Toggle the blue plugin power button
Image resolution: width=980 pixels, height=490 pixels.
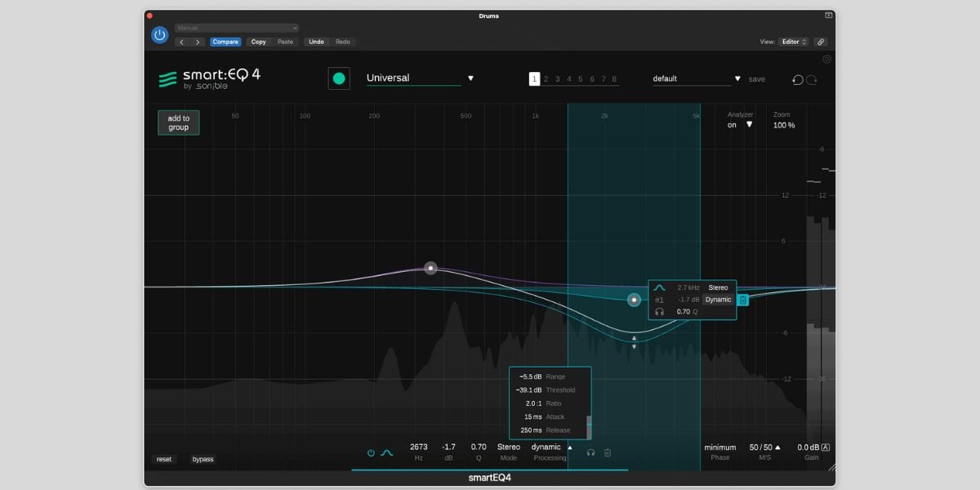[x=159, y=34]
